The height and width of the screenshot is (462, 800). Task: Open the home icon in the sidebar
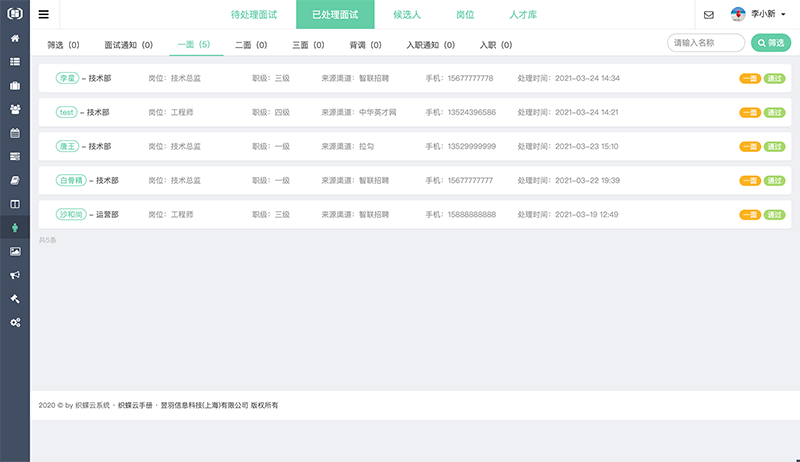pos(15,38)
